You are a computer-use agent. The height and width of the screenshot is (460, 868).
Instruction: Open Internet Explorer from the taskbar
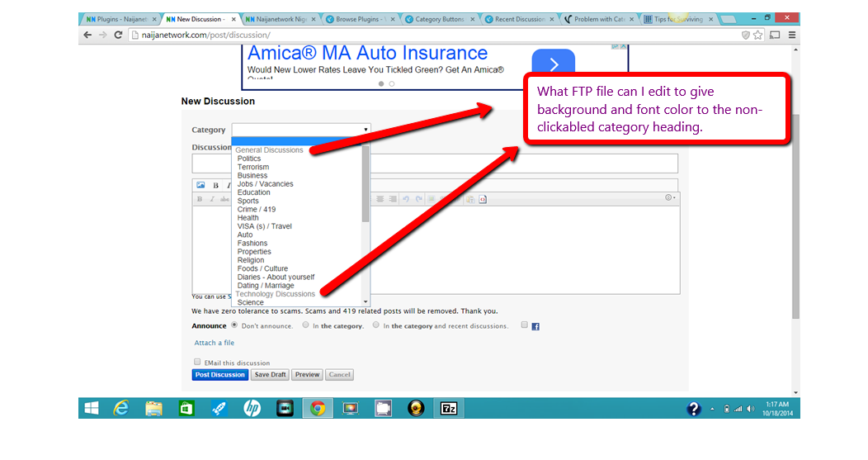121,409
